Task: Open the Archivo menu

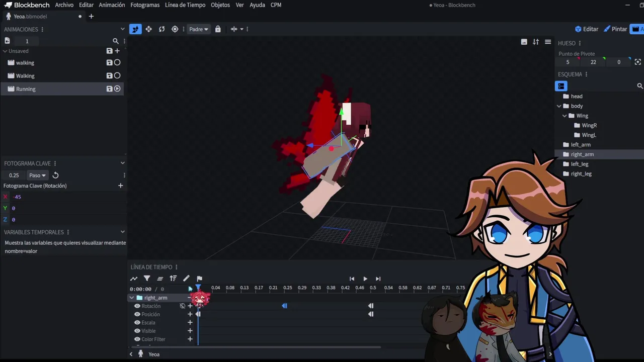Action: click(64, 5)
